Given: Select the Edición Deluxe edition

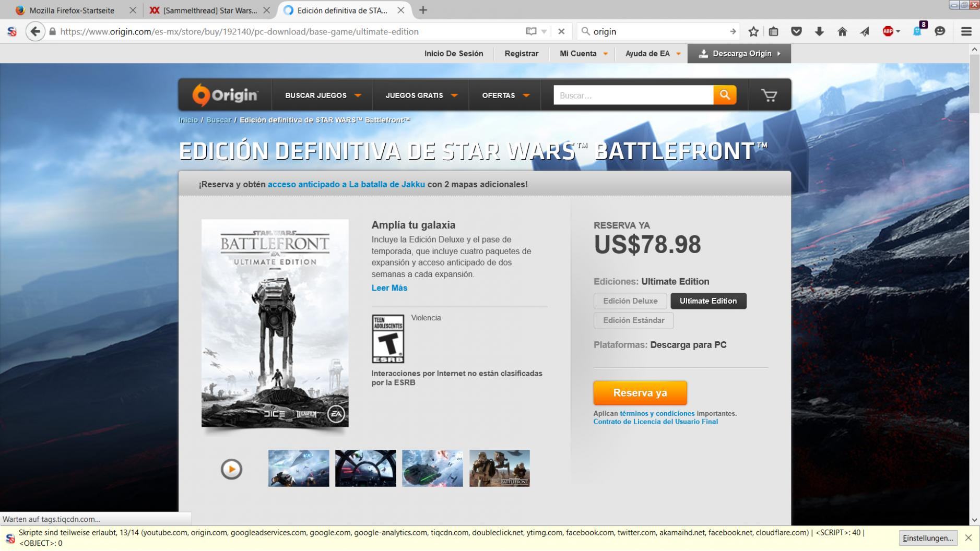Looking at the screenshot, I should 630,301.
